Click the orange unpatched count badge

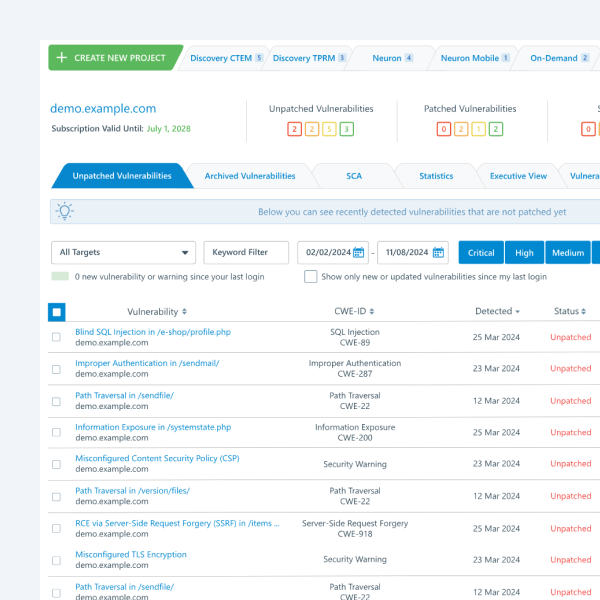click(x=311, y=129)
